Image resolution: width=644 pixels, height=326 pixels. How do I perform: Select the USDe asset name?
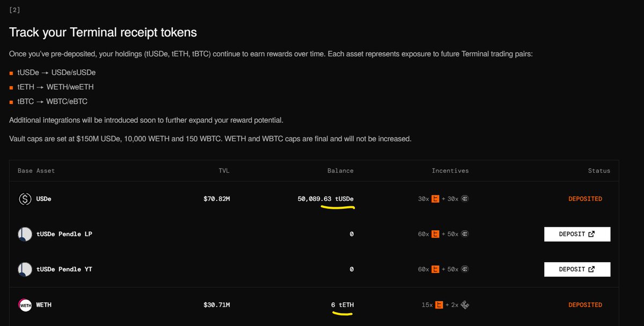(44, 199)
